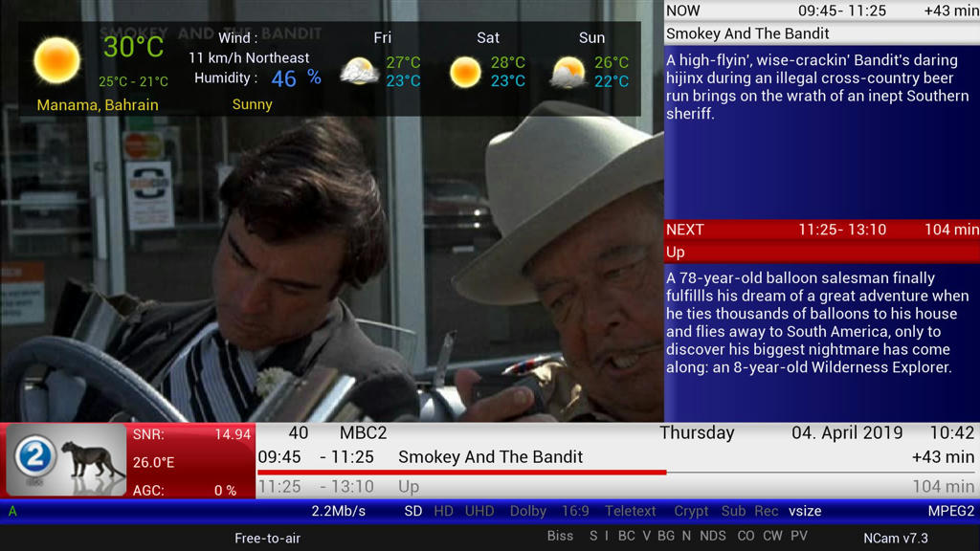
Task: Click the 2.2Mb/s bitrate value
Action: pos(338,511)
